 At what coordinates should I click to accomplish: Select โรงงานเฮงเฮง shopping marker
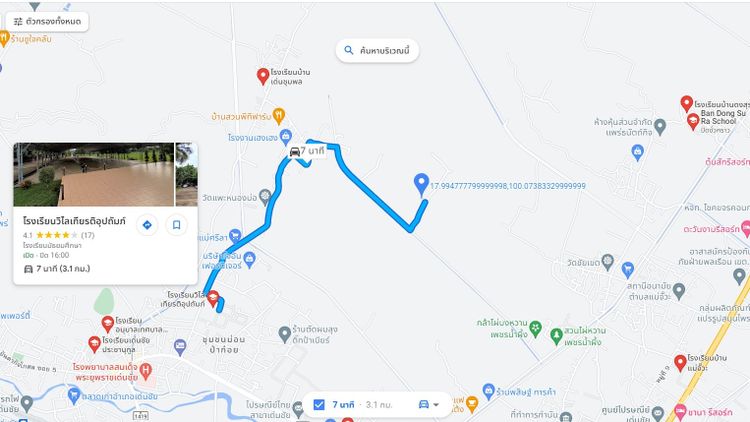[286, 136]
